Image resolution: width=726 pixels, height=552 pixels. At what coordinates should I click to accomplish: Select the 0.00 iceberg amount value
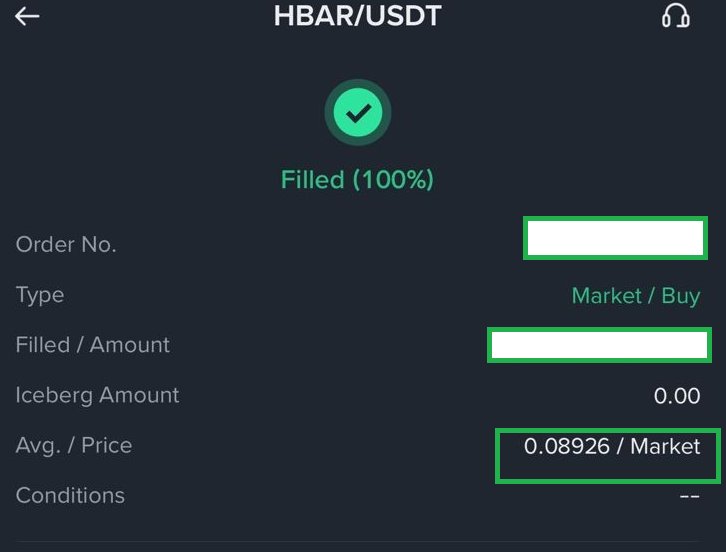coord(677,396)
